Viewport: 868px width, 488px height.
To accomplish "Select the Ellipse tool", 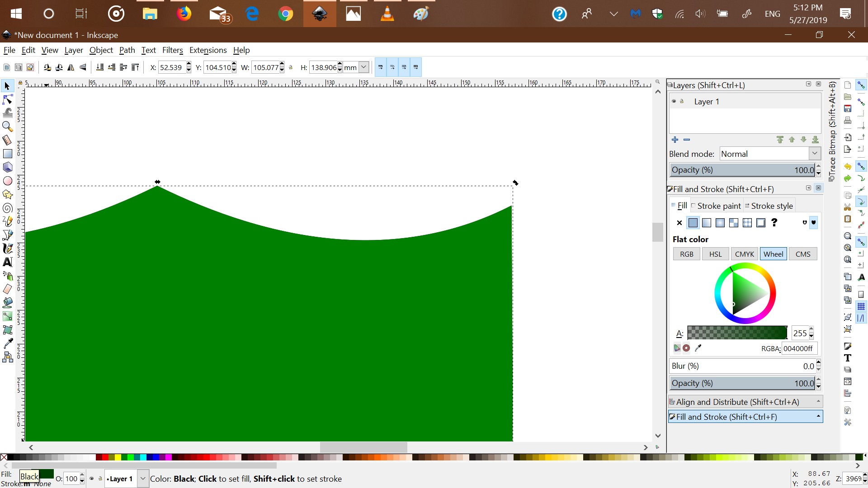I will click(x=8, y=181).
